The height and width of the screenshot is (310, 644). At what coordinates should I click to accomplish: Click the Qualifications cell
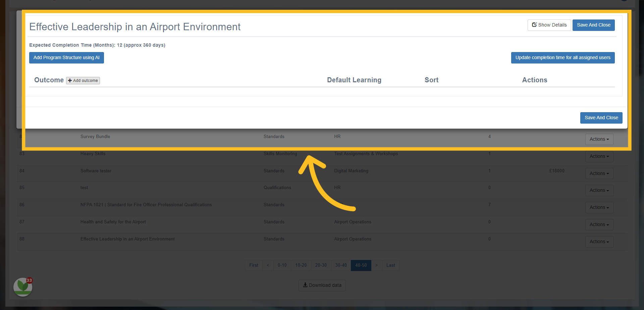[277, 188]
